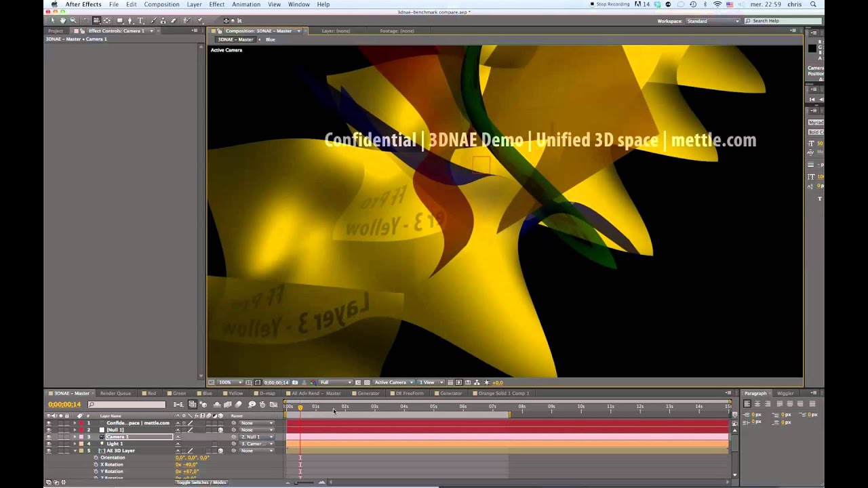Switch to the Project panel tab
This screenshot has width=868, height=488.
click(x=56, y=30)
